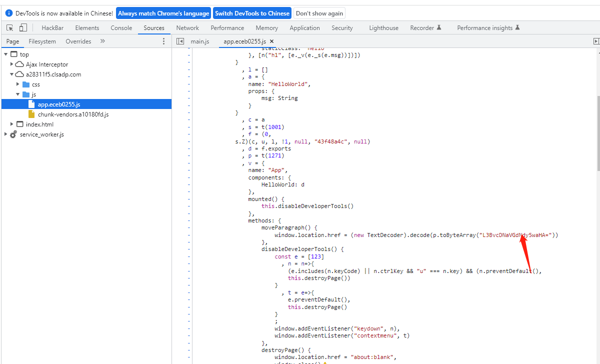The width and height of the screenshot is (600, 364).
Task: Open the Console panel tab
Action: tap(121, 28)
